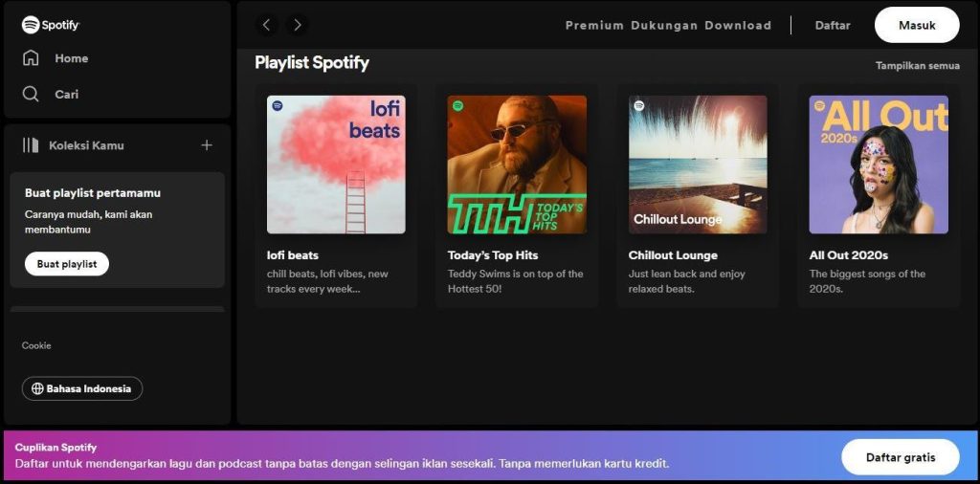The width and height of the screenshot is (980, 484).
Task: Click the Koleksi Kamu library icon
Action: [x=31, y=145]
